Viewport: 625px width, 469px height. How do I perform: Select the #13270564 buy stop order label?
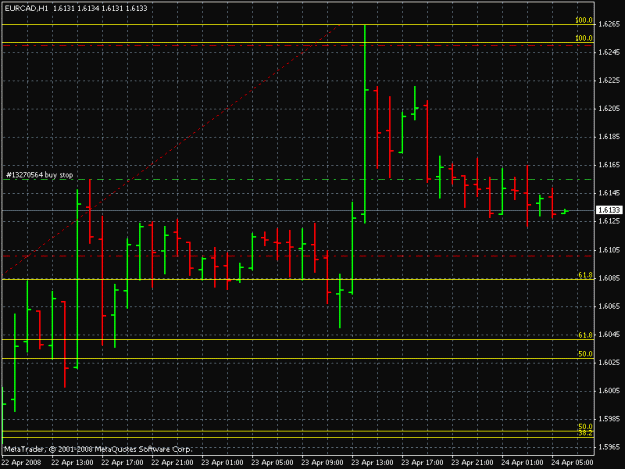pos(39,175)
